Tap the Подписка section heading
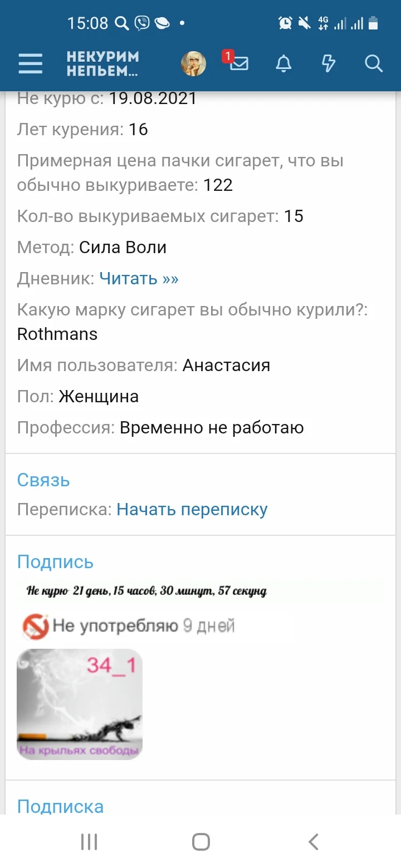 click(x=60, y=806)
